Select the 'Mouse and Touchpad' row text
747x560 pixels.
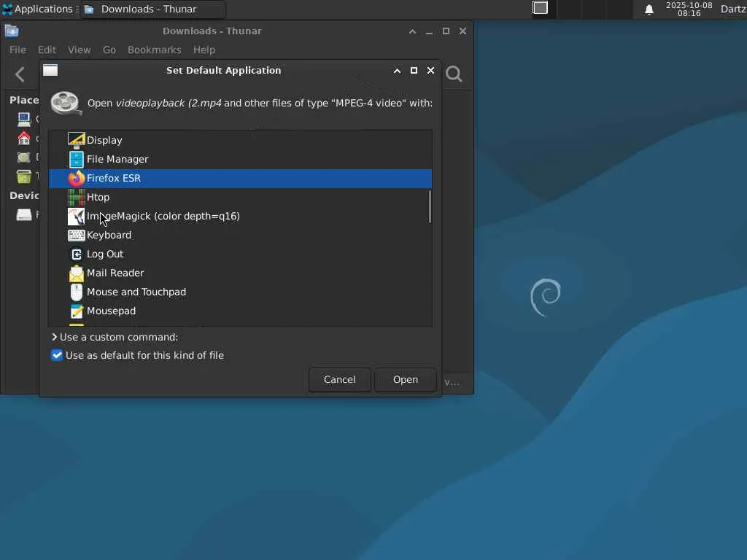tap(136, 292)
